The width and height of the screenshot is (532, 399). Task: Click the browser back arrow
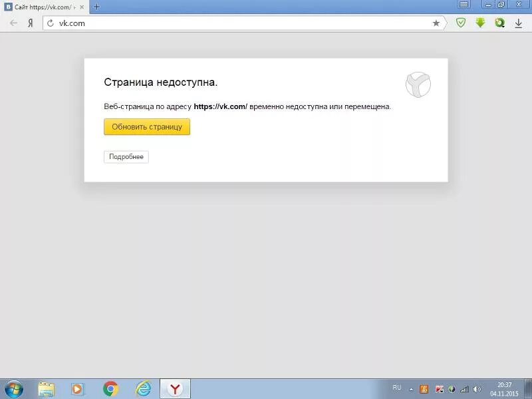pyautogui.click(x=13, y=23)
